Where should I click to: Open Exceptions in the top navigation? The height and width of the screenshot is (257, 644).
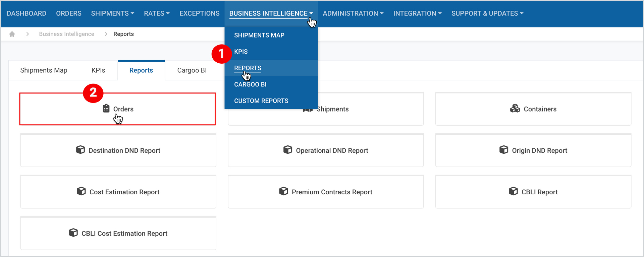point(200,13)
